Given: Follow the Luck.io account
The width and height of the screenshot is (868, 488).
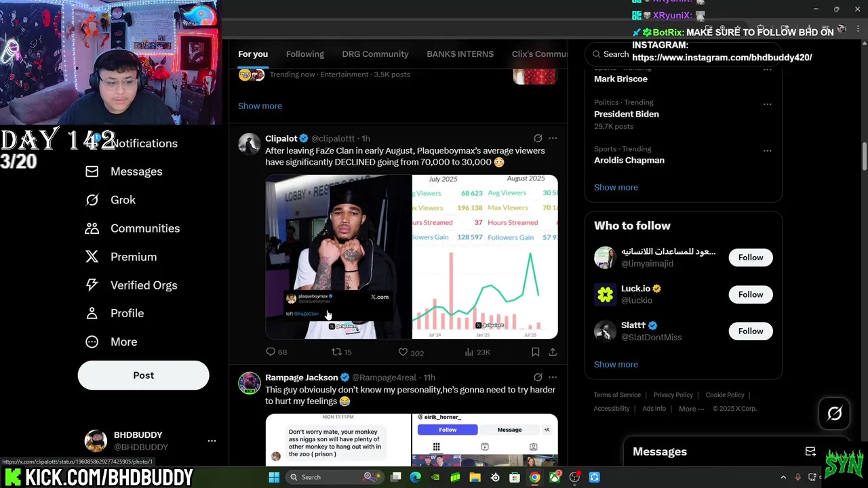Looking at the screenshot, I should (751, 294).
